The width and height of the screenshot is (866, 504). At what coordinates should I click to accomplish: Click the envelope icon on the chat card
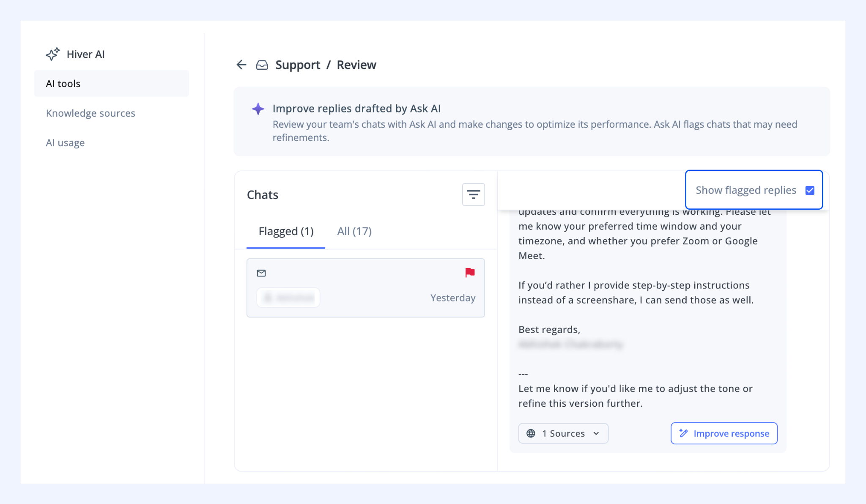261,273
